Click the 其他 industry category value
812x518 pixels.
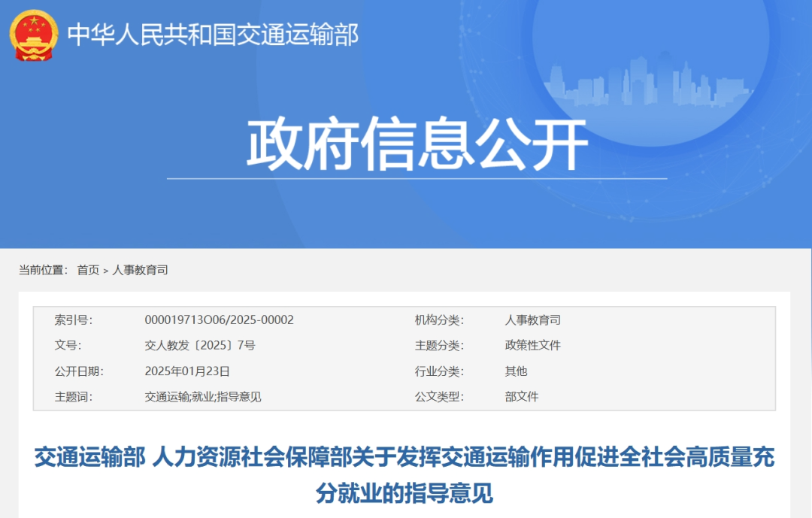516,371
